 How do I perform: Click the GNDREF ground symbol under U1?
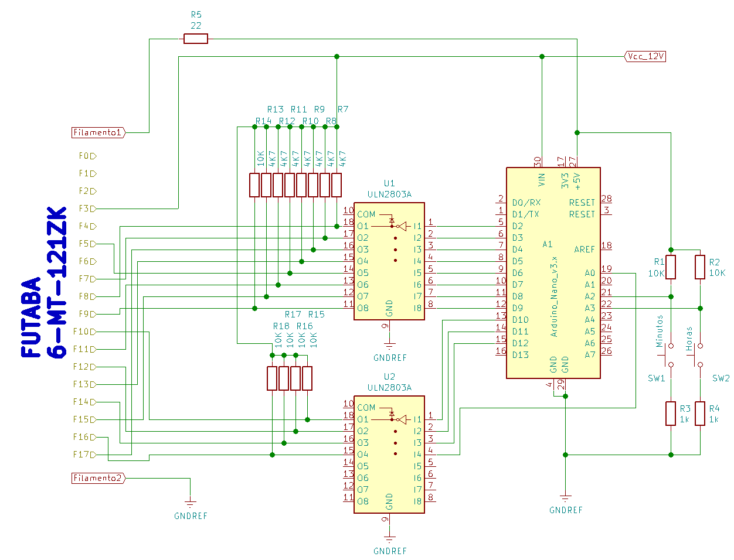389,344
